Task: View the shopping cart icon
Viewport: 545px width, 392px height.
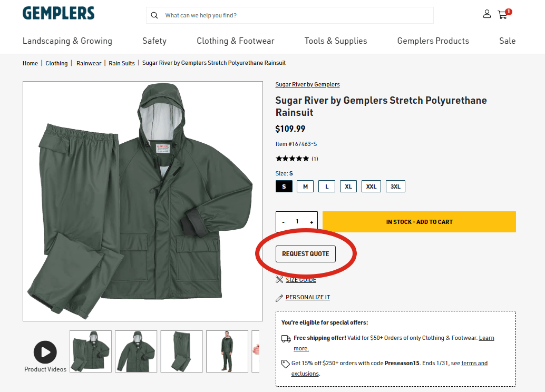Action: (502, 15)
